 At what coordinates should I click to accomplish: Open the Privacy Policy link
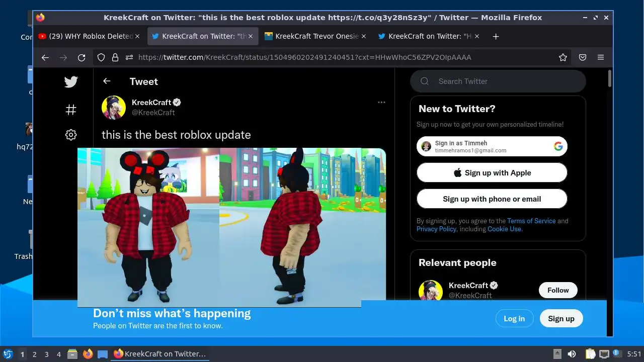point(436,229)
